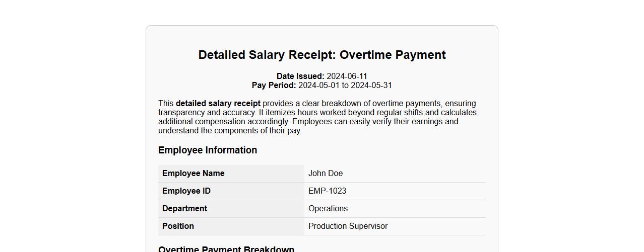Click the bold phrase detailed salary receipt
Image resolution: width=644 pixels, height=252 pixels.
[x=218, y=104]
